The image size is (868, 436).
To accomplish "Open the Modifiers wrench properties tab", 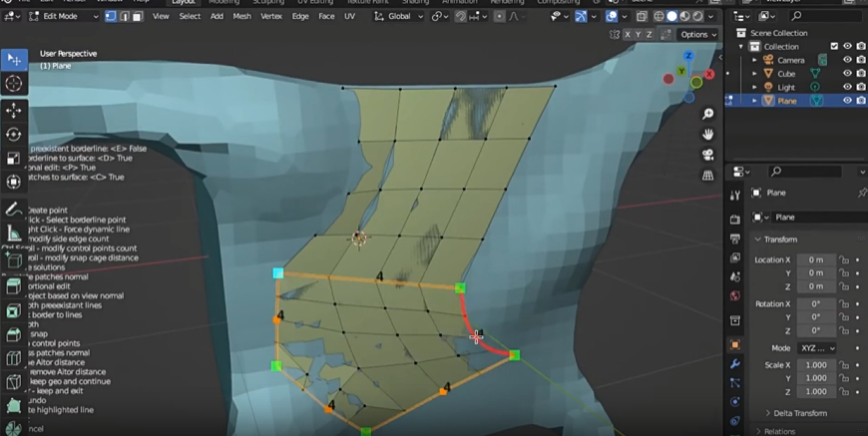I will pos(735,364).
